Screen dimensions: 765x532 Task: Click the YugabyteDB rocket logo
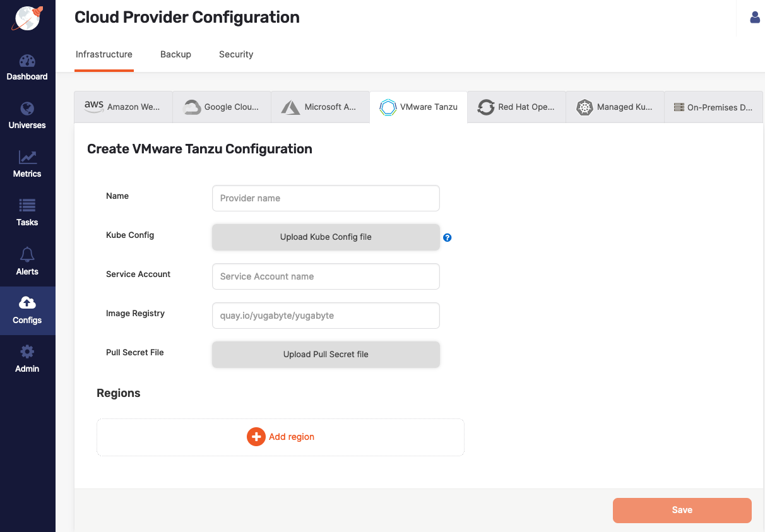tap(28, 18)
